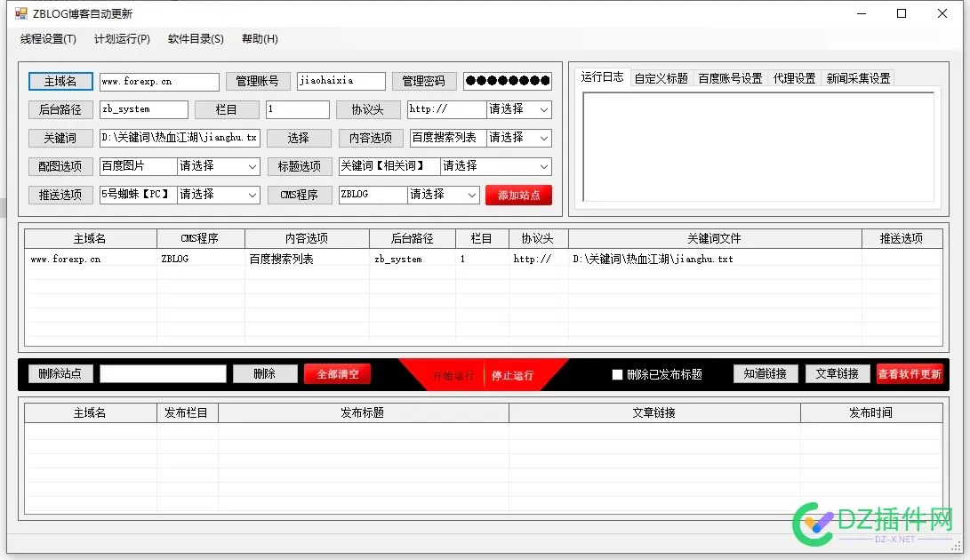Image resolution: width=970 pixels, height=560 pixels.
Task: Click the 关键词 button
Action: click(x=60, y=138)
